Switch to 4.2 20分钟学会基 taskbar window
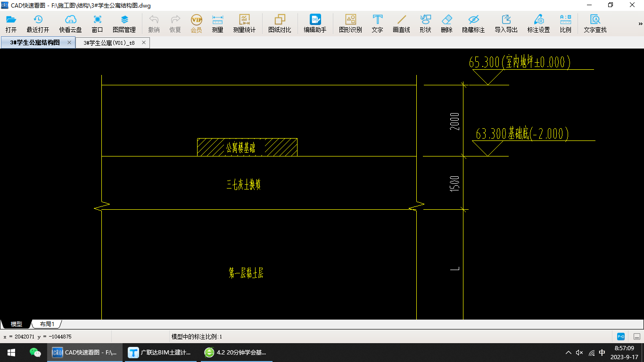644x362 pixels. click(238, 353)
